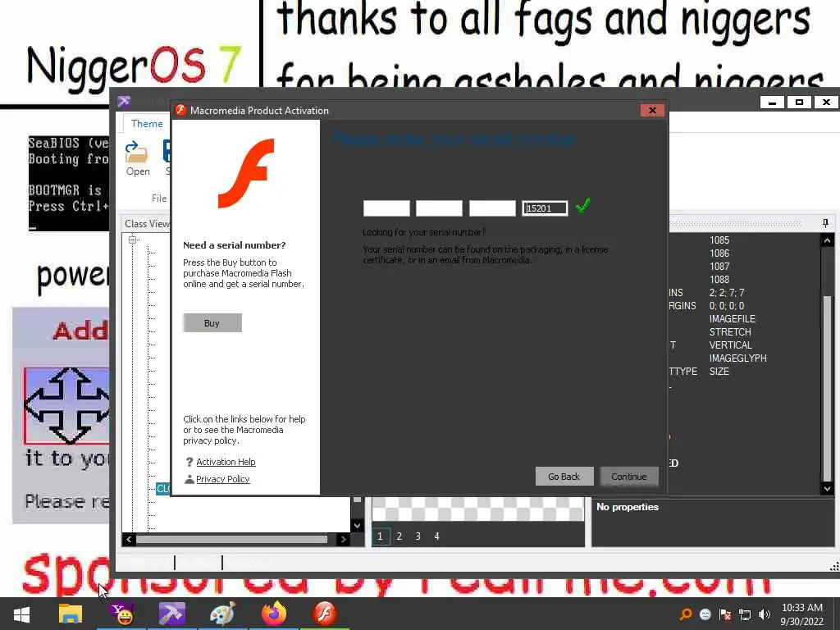Click the orange search icon in system tray

(x=686, y=614)
